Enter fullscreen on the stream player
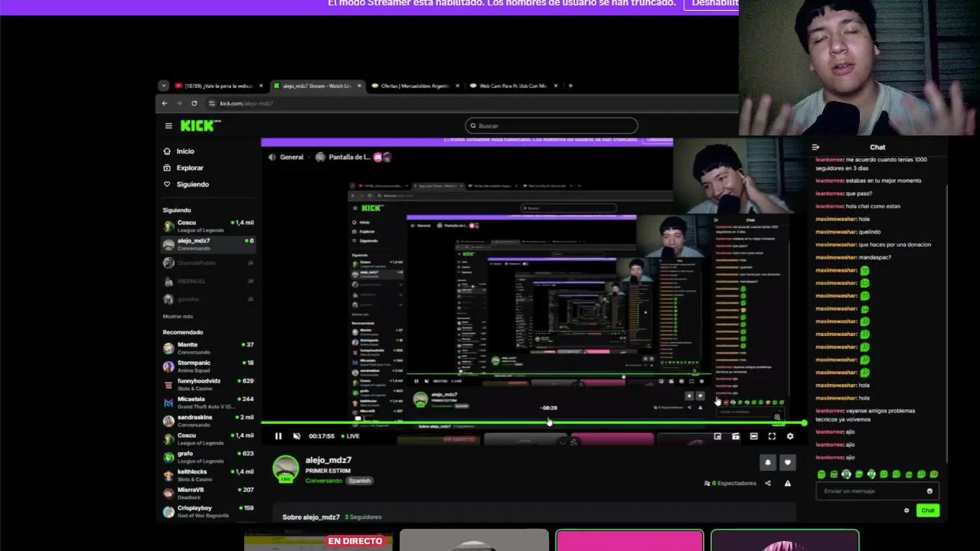This screenshot has height=551, width=980. [772, 436]
